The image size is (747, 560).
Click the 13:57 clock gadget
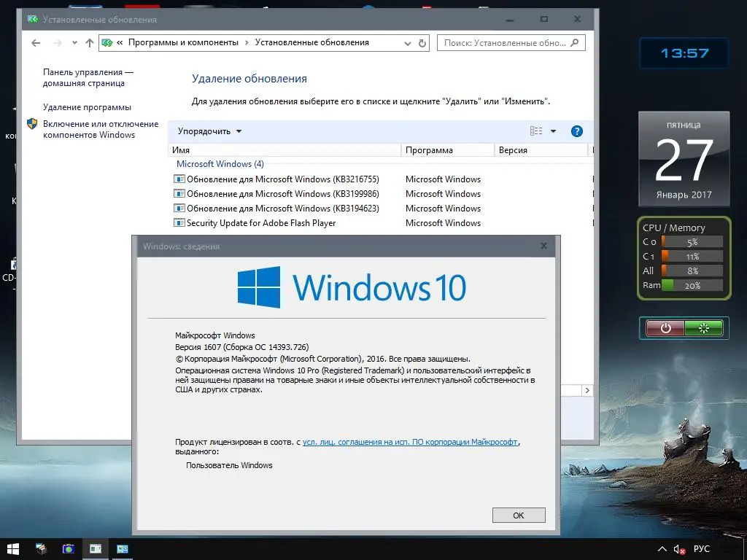click(684, 53)
